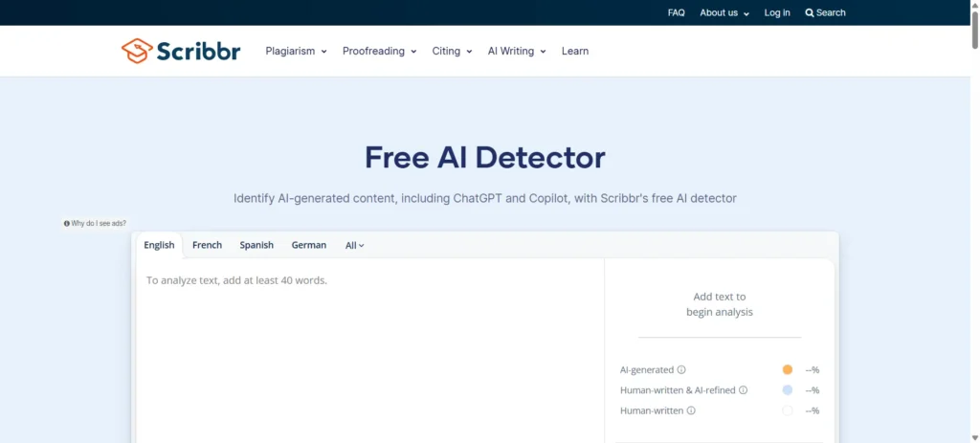Screen dimensions: 980x443
Task: Expand the Proofreading menu
Action: pos(379,52)
